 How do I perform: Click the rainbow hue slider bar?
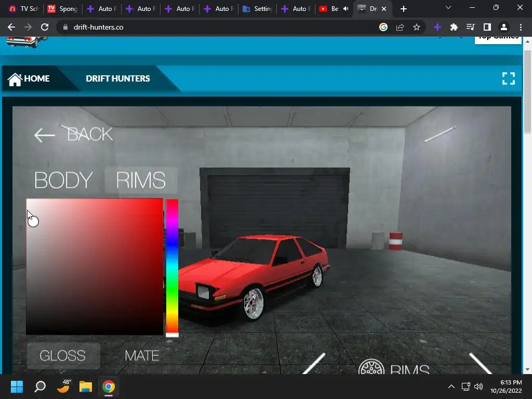tap(172, 267)
